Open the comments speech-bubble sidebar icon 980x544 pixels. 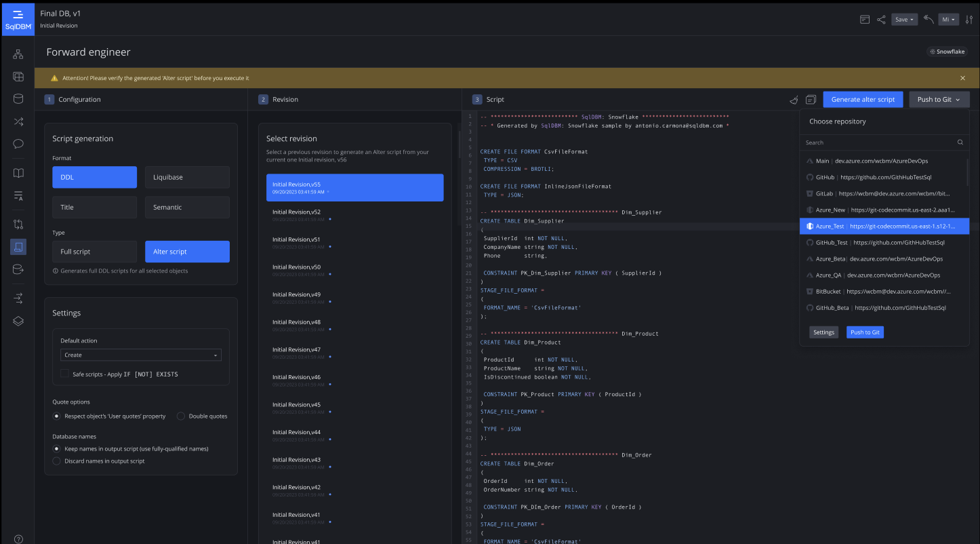tap(18, 144)
